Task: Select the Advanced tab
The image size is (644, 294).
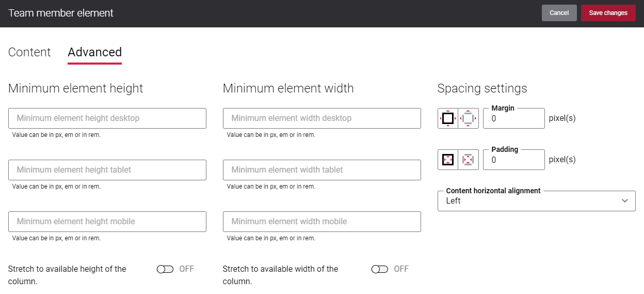Action: (x=94, y=52)
